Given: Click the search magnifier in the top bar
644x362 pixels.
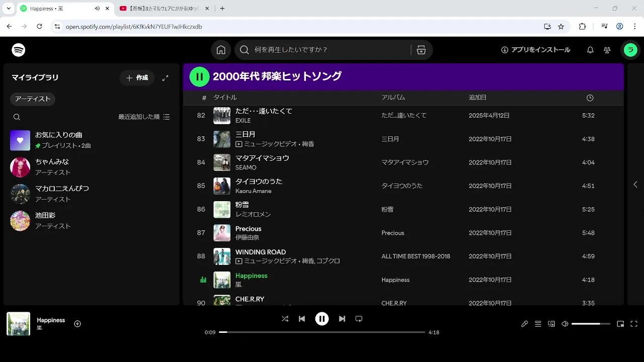Looking at the screenshot, I should tap(245, 50).
